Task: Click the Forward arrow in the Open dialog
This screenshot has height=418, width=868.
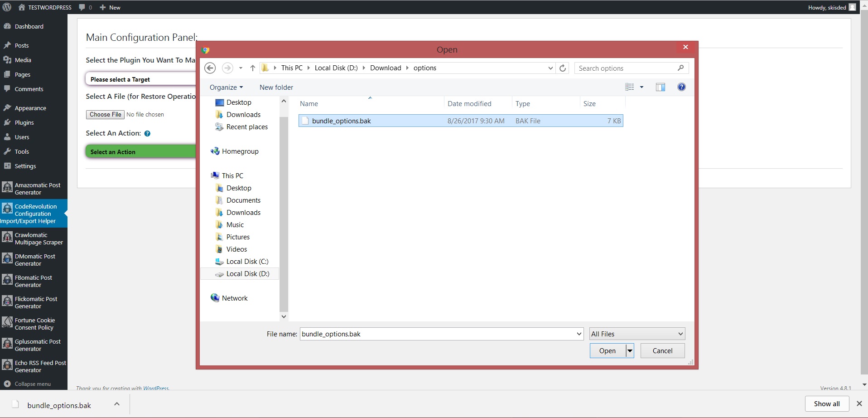Action: pos(227,68)
